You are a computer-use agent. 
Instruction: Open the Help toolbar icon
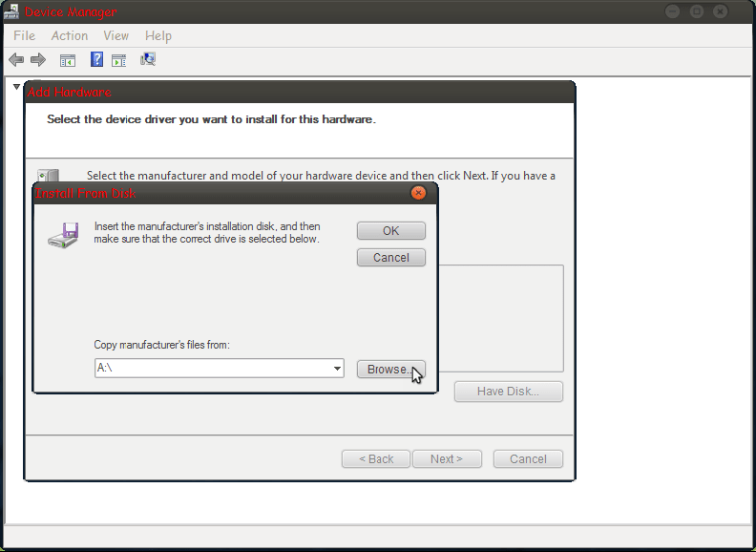[96, 59]
